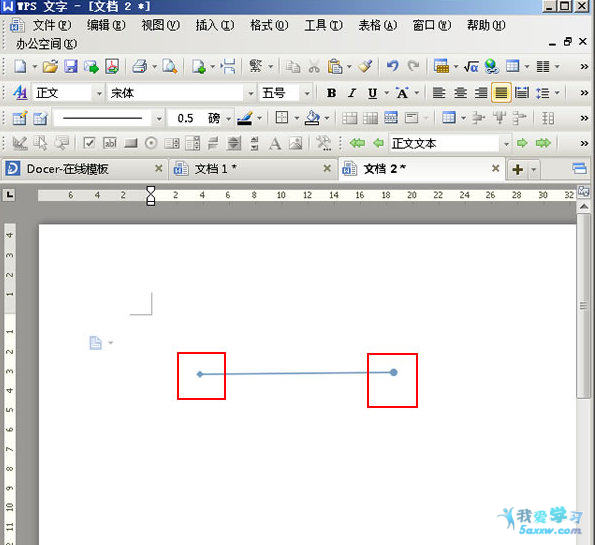
Task: Expand the 宋体 font dropdown
Action: point(250,93)
